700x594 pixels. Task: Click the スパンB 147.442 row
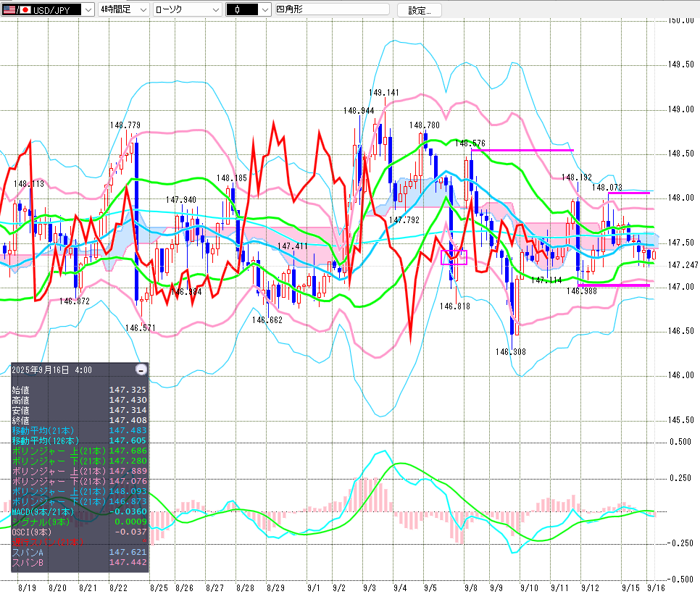(80, 562)
